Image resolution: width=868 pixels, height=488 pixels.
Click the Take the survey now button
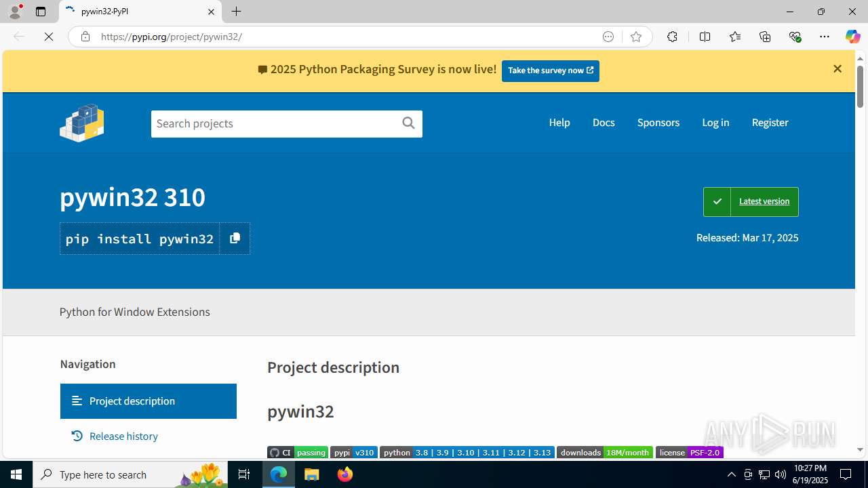551,70
